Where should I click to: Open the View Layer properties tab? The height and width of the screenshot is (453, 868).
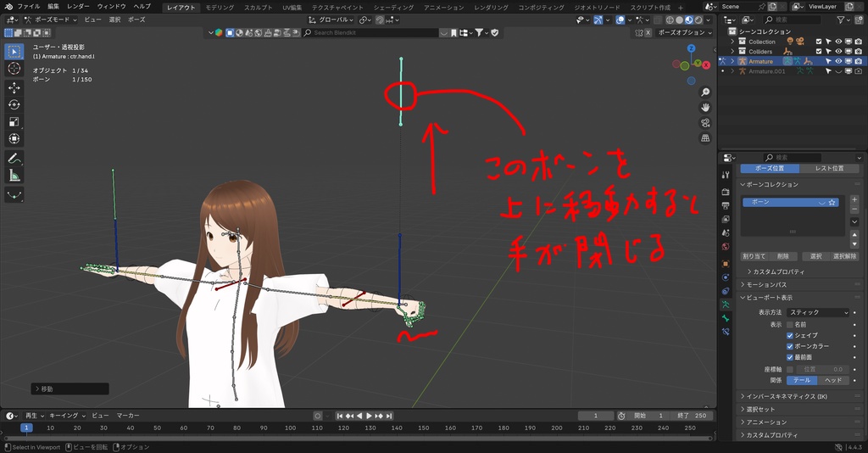click(x=726, y=220)
